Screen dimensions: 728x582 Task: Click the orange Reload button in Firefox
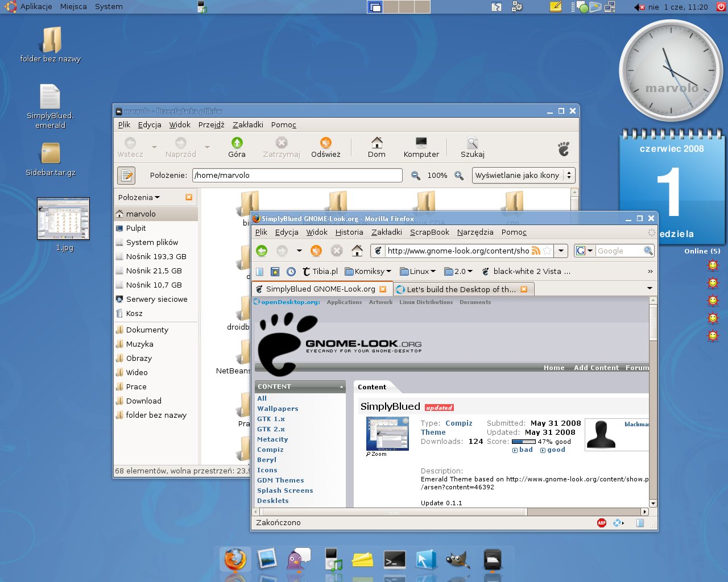pyautogui.click(x=316, y=251)
